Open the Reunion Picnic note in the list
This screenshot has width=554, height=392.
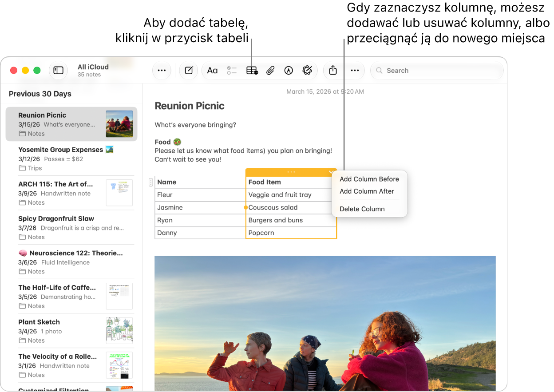point(71,124)
